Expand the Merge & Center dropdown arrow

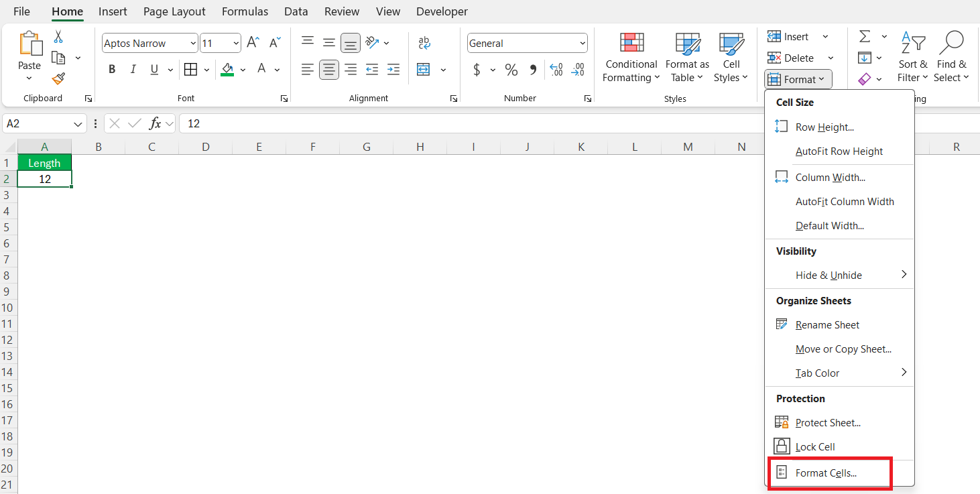click(443, 70)
